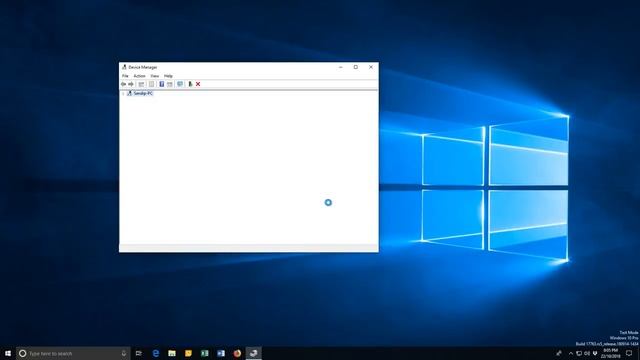Click the microphone icon in search box
Screen dimensions: 640x360
(x=124, y=353)
